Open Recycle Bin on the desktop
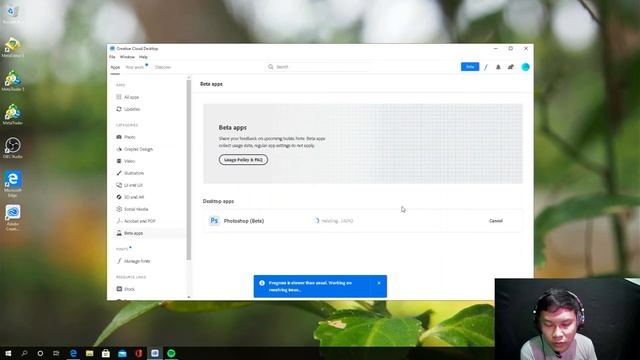This screenshot has width=640, height=360. [13, 13]
